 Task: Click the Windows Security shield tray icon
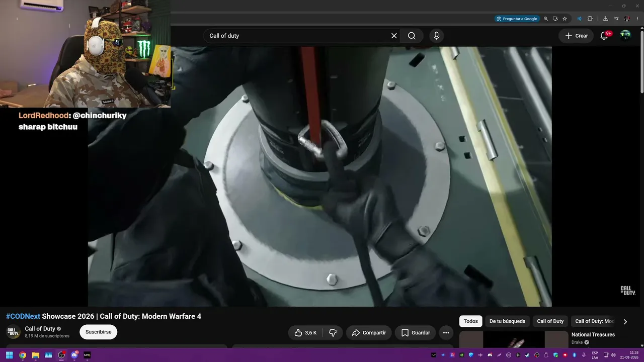coord(555,355)
